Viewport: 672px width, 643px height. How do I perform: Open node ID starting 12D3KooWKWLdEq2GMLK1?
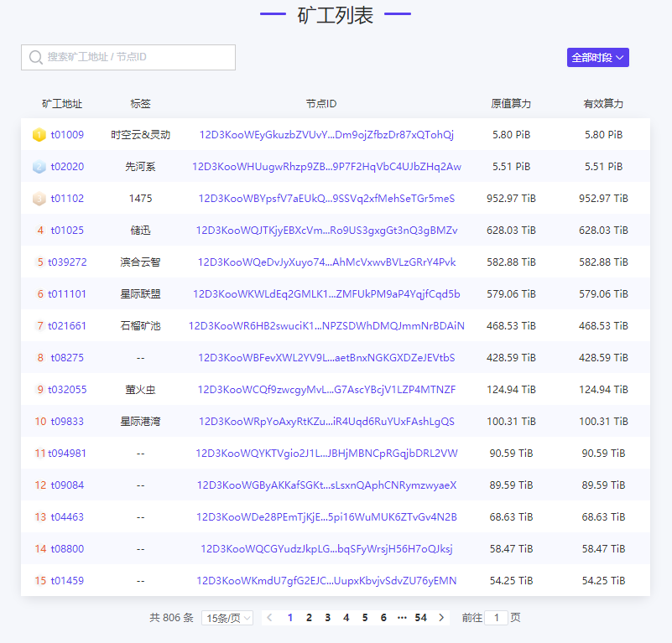click(326, 294)
